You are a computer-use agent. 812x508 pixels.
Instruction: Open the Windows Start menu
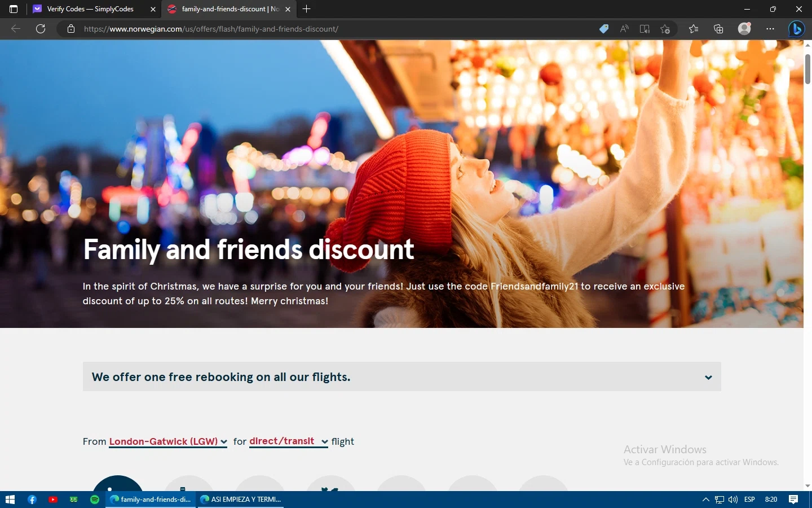coord(10,500)
